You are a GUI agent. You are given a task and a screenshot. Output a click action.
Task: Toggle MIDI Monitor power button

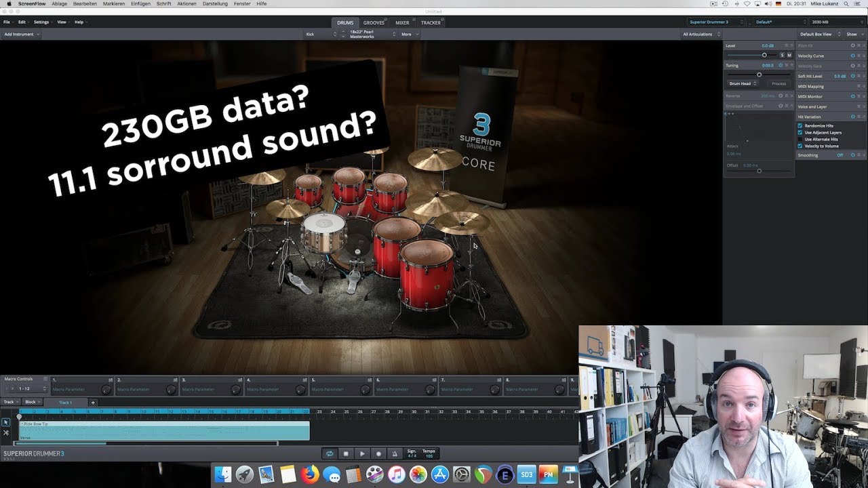coord(852,96)
